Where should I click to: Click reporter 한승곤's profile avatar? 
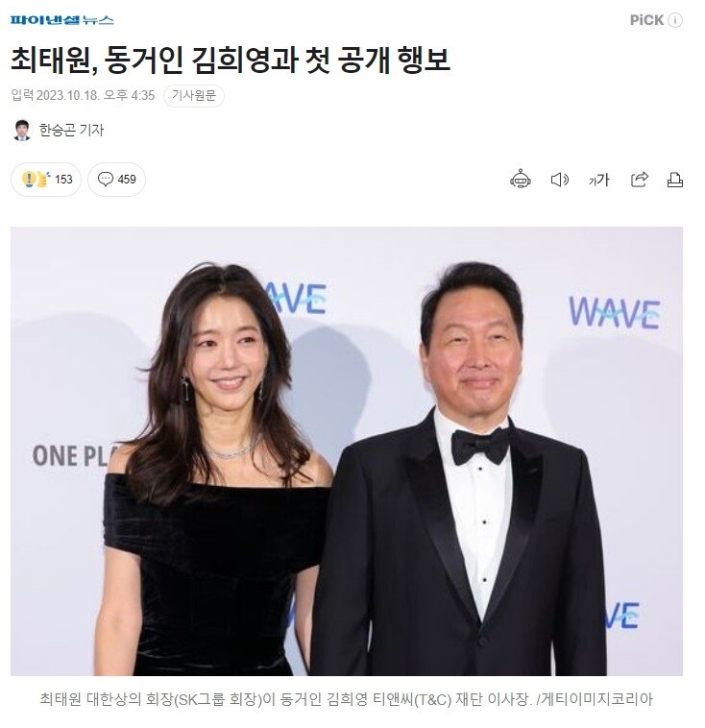(x=22, y=130)
